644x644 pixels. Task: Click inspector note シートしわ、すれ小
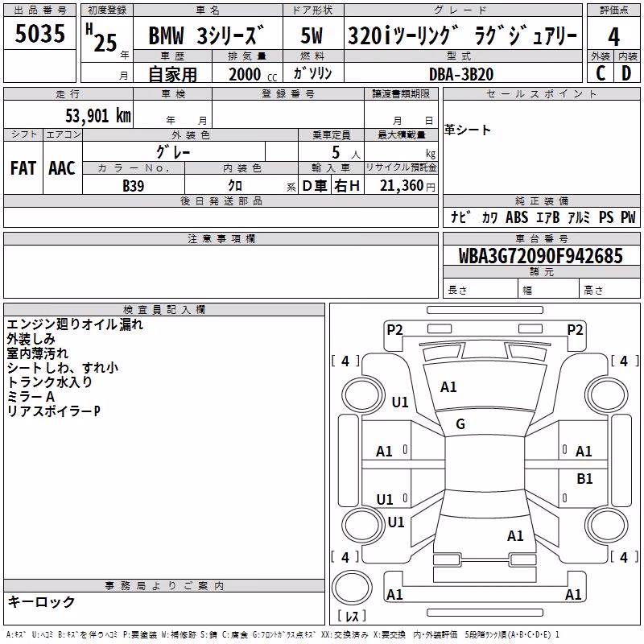(x=63, y=368)
